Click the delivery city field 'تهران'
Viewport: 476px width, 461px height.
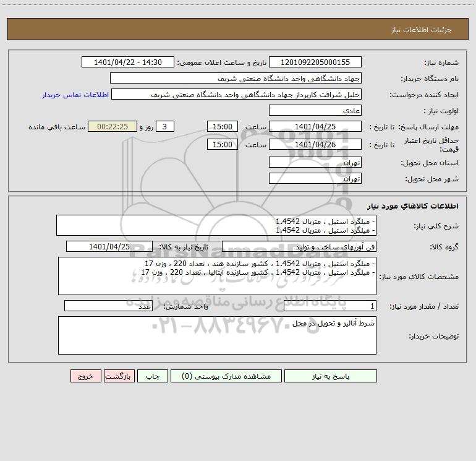pos(315,178)
